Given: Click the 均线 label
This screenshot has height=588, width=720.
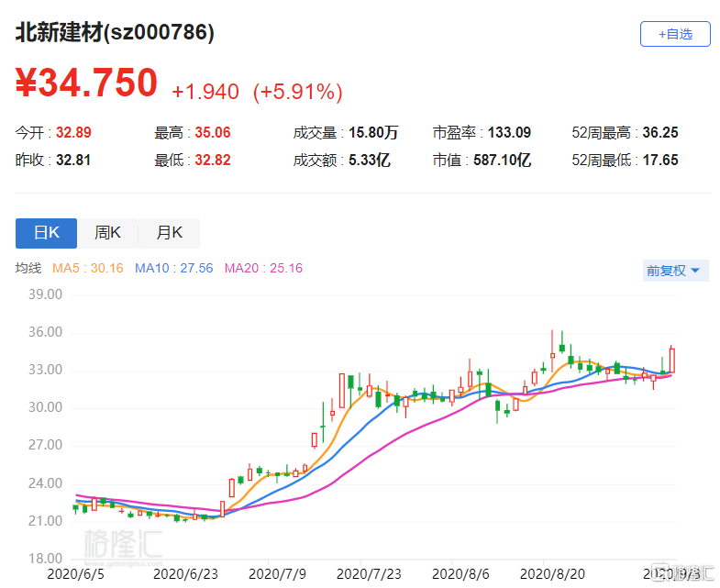Looking at the screenshot, I should coord(28,268).
